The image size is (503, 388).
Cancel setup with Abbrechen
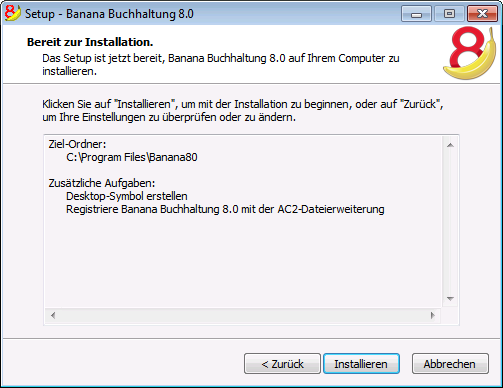[450, 364]
